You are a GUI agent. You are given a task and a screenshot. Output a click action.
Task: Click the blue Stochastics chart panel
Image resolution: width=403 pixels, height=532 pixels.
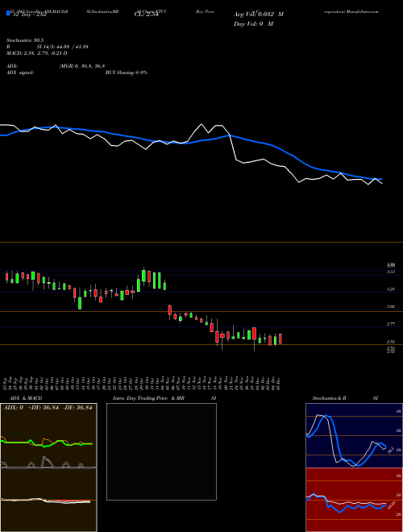tap(354, 435)
